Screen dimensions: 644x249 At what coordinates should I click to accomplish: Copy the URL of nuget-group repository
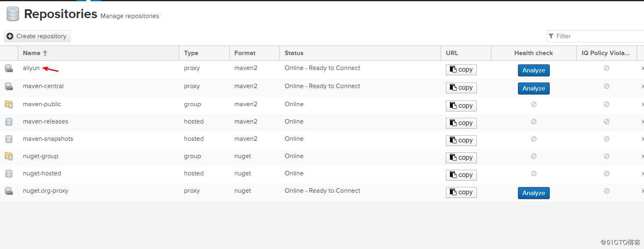click(x=461, y=158)
